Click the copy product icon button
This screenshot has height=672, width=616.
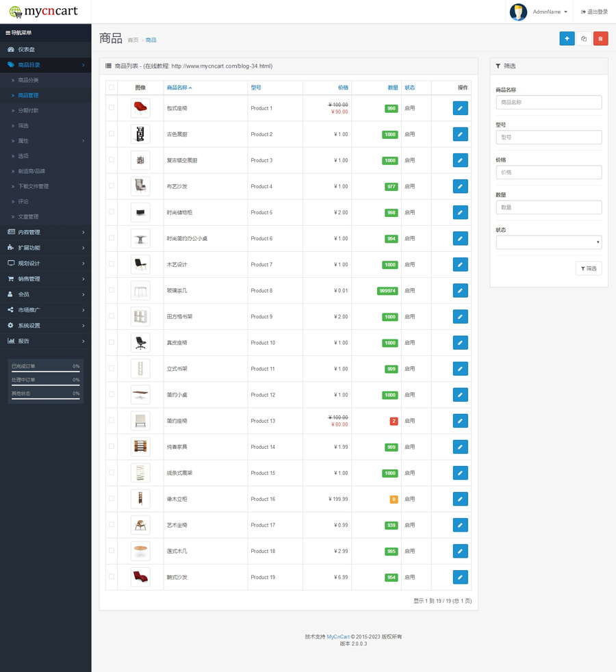click(584, 39)
